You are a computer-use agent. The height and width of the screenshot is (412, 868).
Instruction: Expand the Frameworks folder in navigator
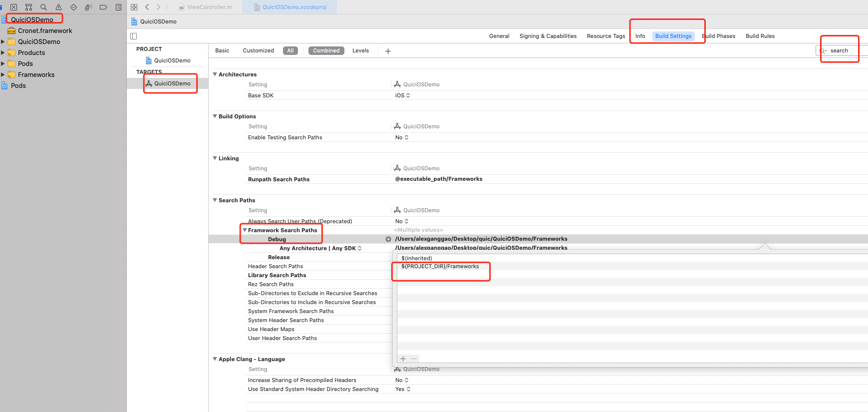pos(3,74)
